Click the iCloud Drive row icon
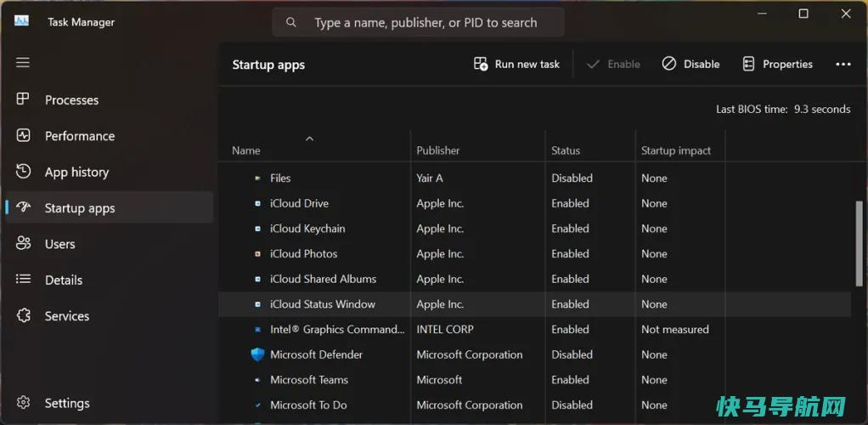This screenshot has width=868, height=425. click(x=257, y=203)
